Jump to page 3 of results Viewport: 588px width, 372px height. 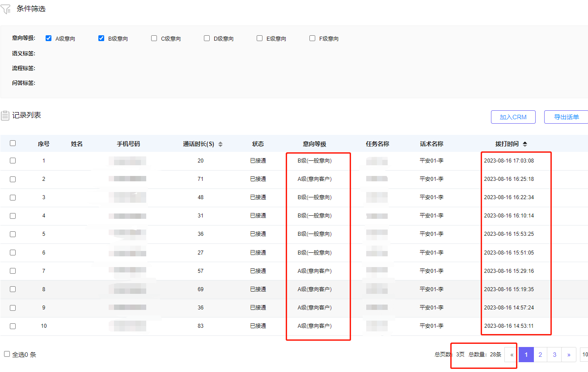pyautogui.click(x=554, y=355)
